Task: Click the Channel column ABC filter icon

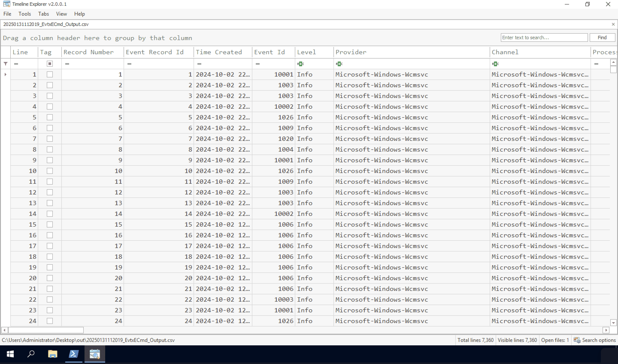Action: pyautogui.click(x=495, y=64)
